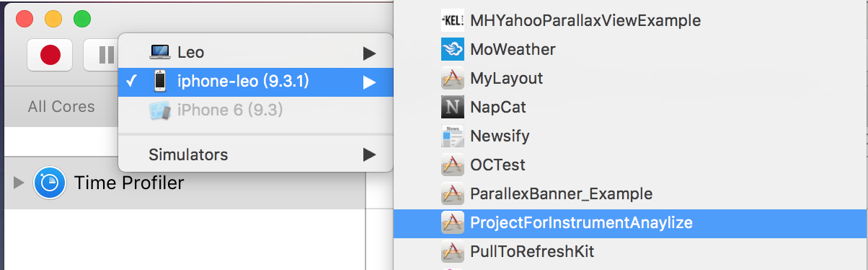Expand the Leo submenu arrow

369,53
